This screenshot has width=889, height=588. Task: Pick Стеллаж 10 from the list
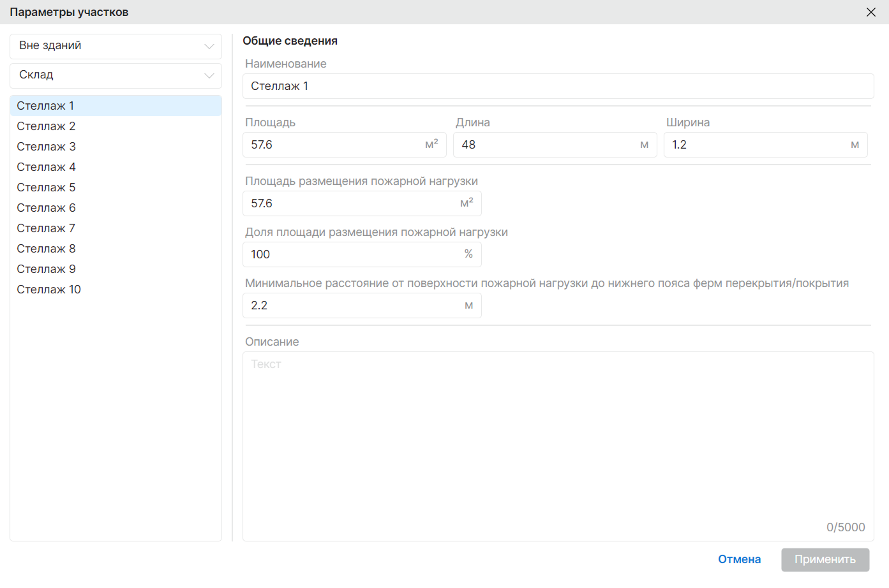(116, 290)
